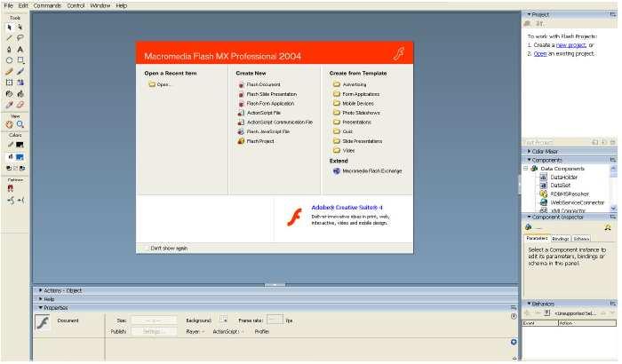Switch to the Parameters tab
This screenshot has height=364, width=622.
click(537, 238)
